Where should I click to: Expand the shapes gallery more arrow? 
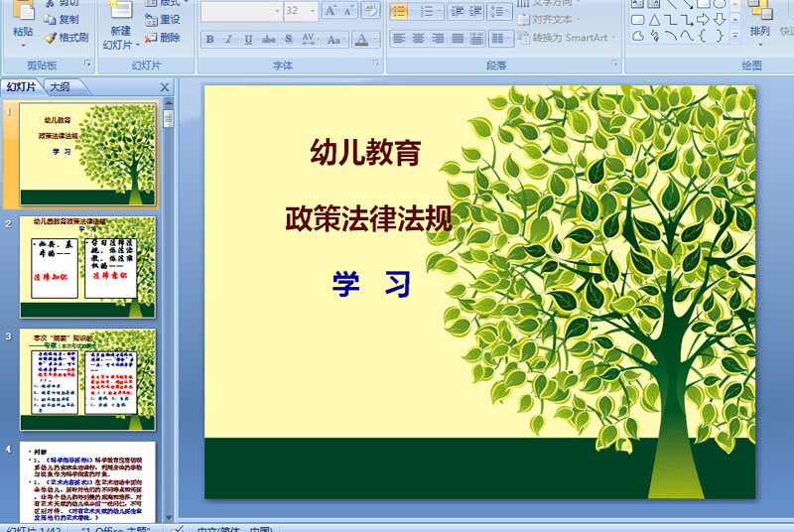(735, 36)
